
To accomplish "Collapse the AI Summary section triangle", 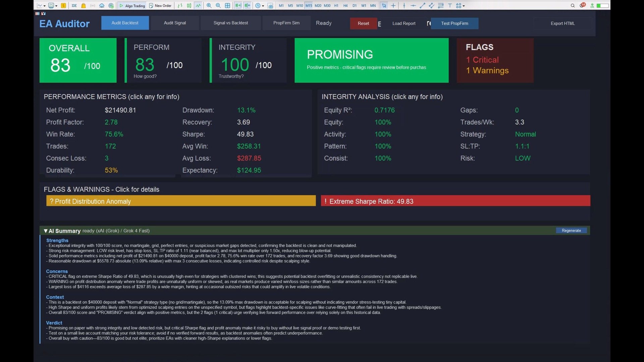I will pos(46,231).
